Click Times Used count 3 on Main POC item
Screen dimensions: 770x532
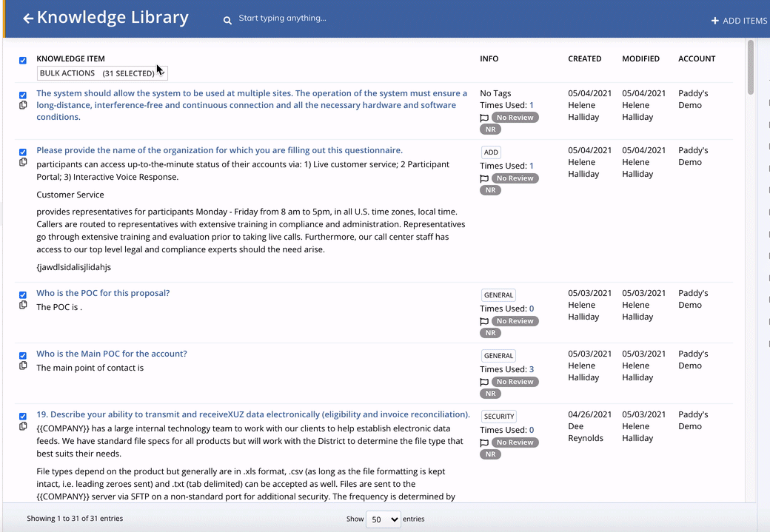(532, 369)
